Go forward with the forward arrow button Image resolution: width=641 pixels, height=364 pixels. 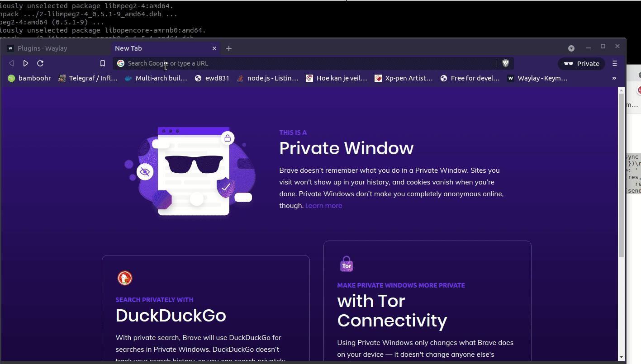coord(26,63)
